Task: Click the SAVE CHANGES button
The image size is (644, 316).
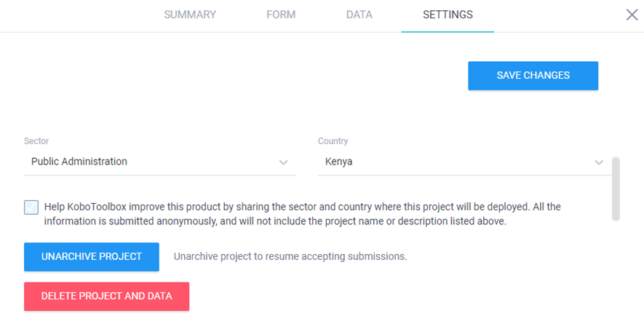Action: pyautogui.click(x=533, y=76)
